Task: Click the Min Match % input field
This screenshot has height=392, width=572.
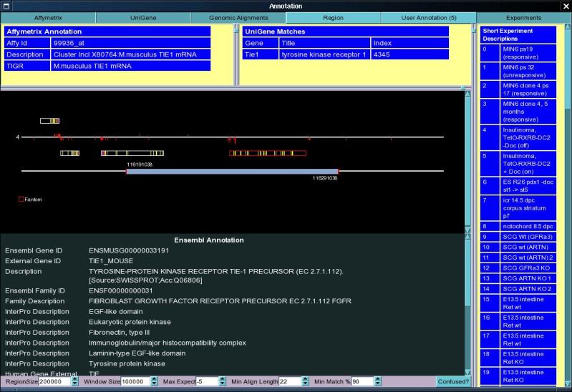Action: pyautogui.click(x=362, y=382)
